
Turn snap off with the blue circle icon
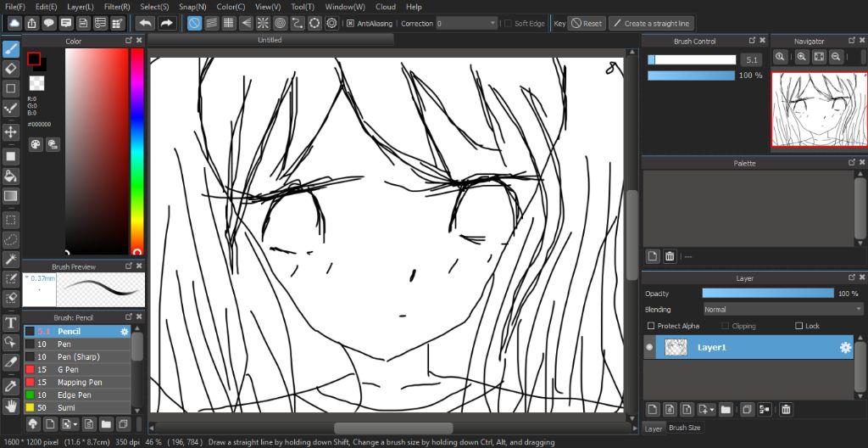click(x=194, y=23)
